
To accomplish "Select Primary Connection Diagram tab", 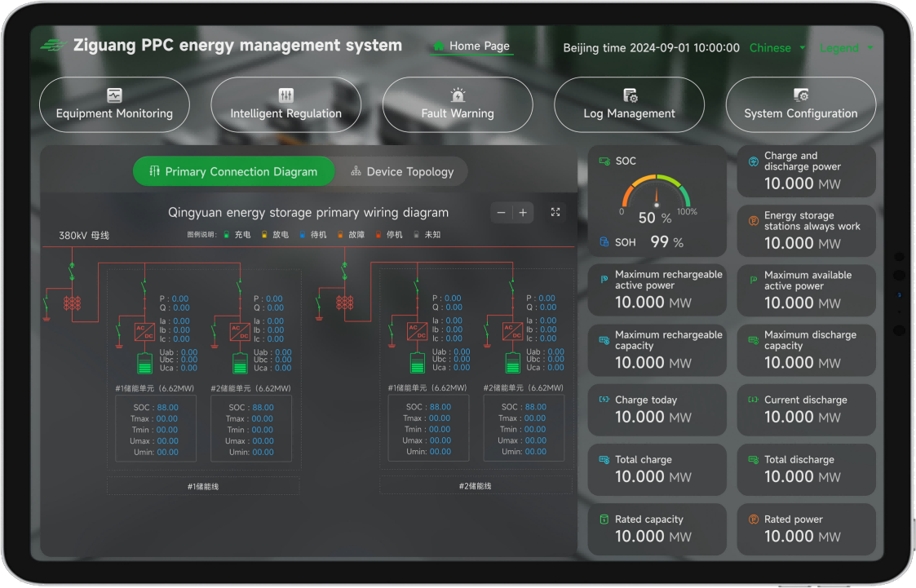I will 233,172.
